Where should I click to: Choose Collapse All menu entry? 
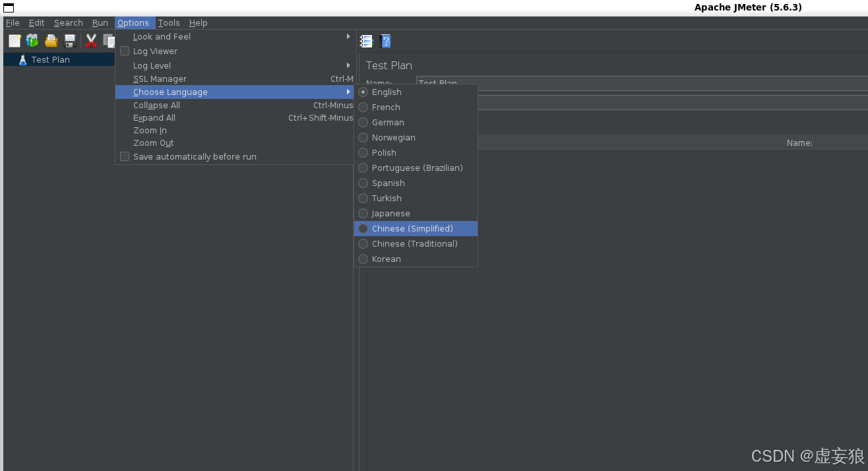(x=235, y=105)
